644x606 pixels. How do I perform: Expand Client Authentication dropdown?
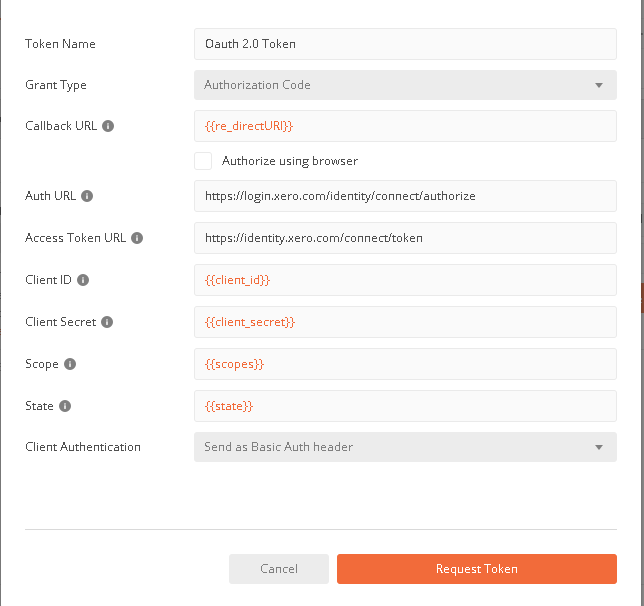[x=404, y=447]
